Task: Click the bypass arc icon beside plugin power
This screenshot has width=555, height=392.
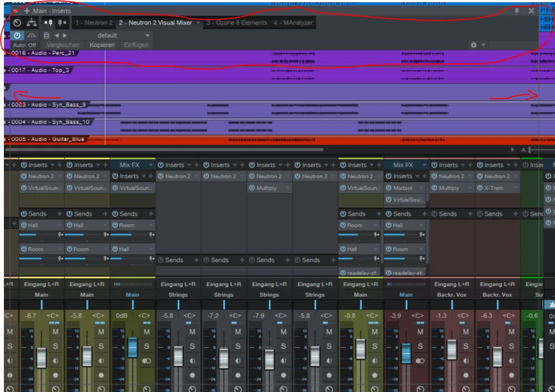Action: tap(32, 36)
